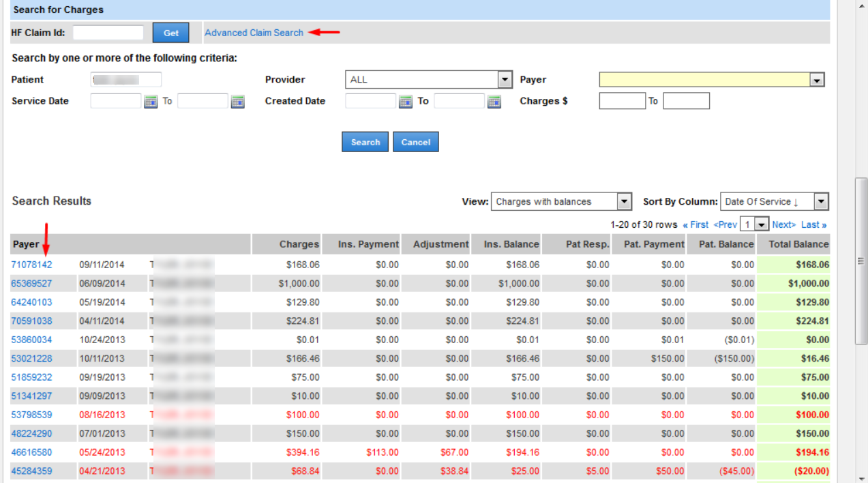Click the vertical scrollbar thumb
The width and height of the screenshot is (868, 483).
click(x=861, y=261)
